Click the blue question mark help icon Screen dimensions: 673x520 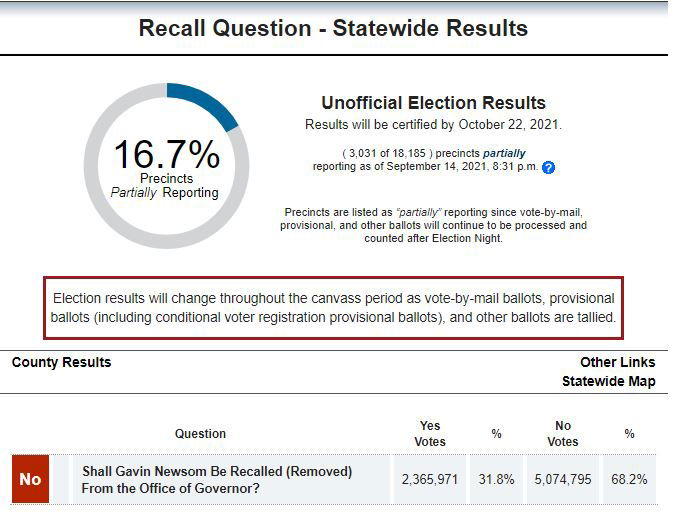[x=548, y=168]
